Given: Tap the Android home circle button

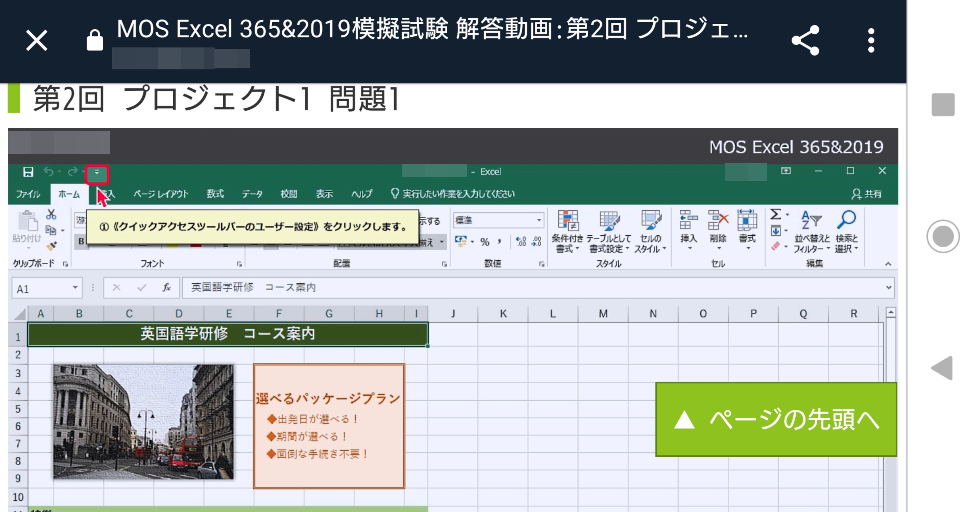Looking at the screenshot, I should tap(943, 236).
